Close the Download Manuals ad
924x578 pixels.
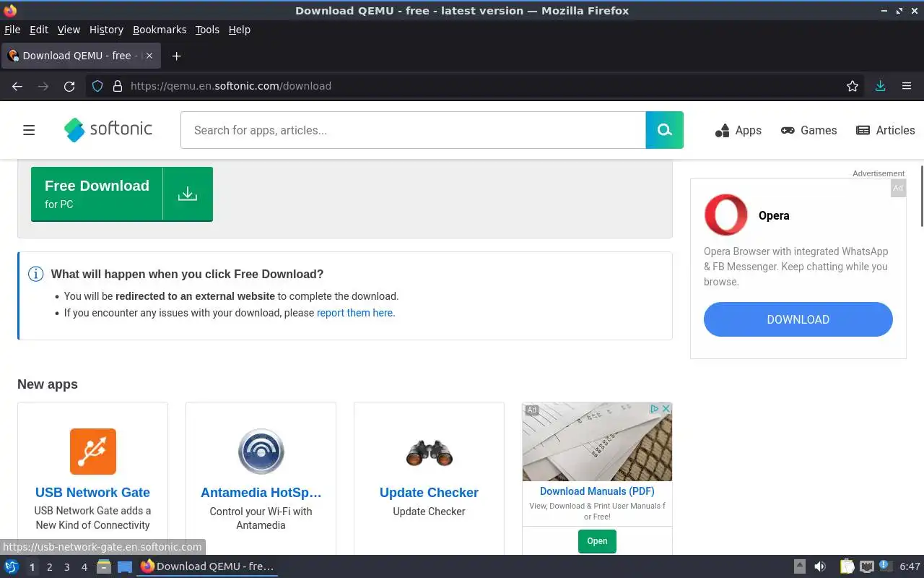[x=666, y=409]
